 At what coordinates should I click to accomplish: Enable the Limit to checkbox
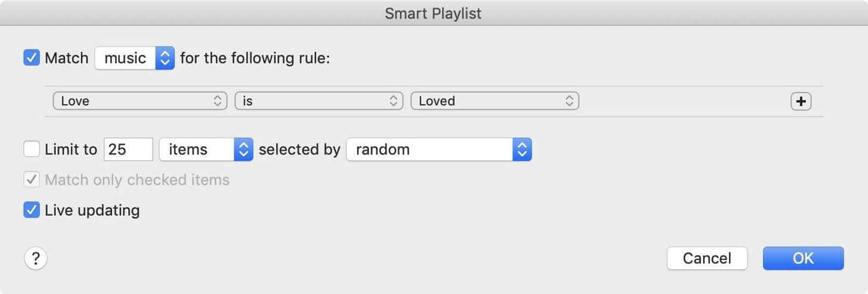click(x=32, y=149)
